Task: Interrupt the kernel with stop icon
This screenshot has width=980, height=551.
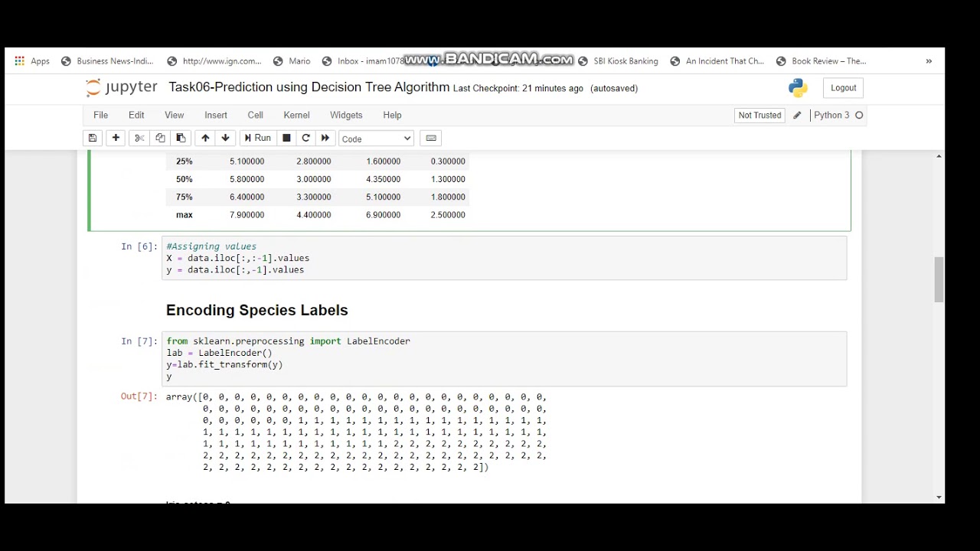Action: pos(286,139)
